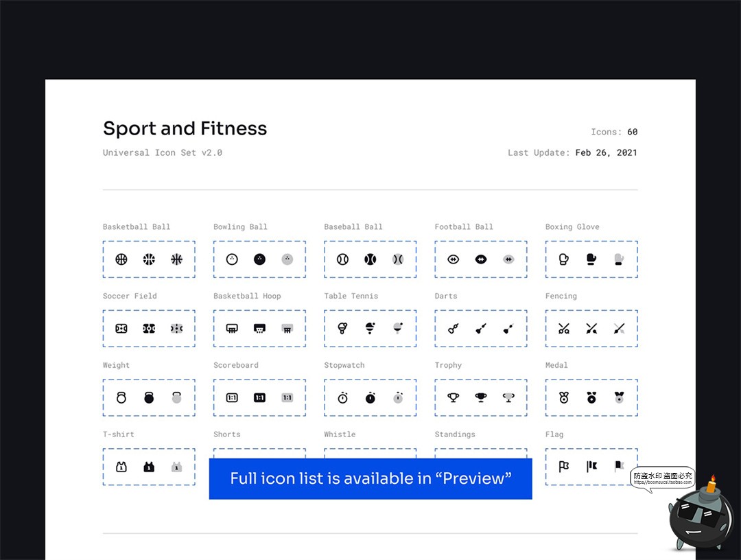Select the solid black scoreboard icon
The width and height of the screenshot is (741, 560).
coord(259,397)
